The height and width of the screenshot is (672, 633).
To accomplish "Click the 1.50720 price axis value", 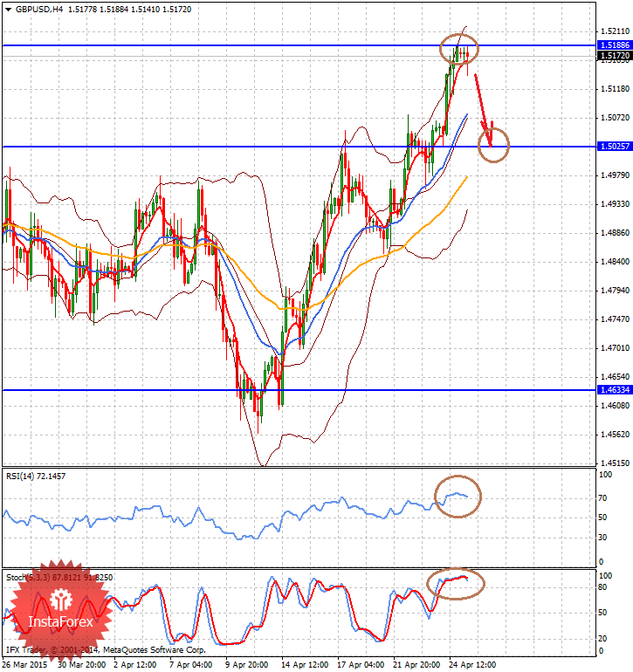I will (x=615, y=118).
